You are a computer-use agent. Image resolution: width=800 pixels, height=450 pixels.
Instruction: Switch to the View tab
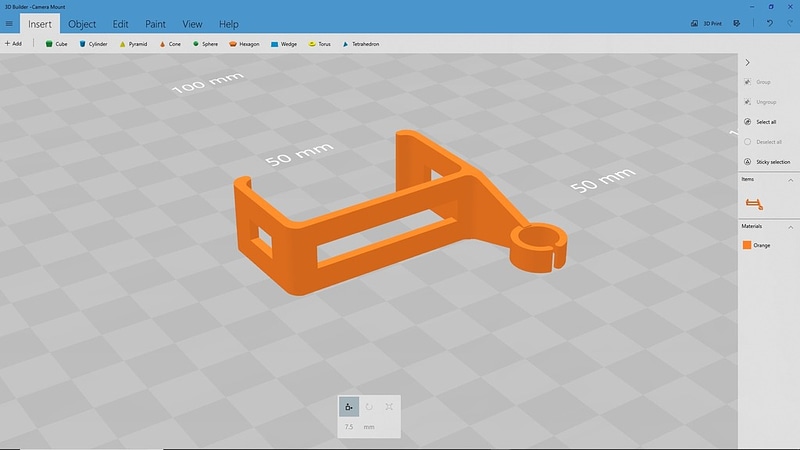pos(192,24)
